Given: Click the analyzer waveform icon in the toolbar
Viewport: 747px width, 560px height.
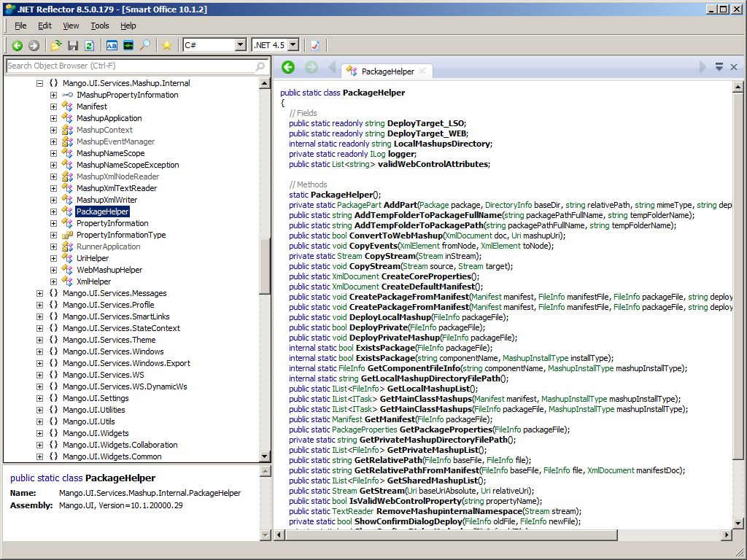Looking at the screenshot, I should pyautogui.click(x=128, y=45).
